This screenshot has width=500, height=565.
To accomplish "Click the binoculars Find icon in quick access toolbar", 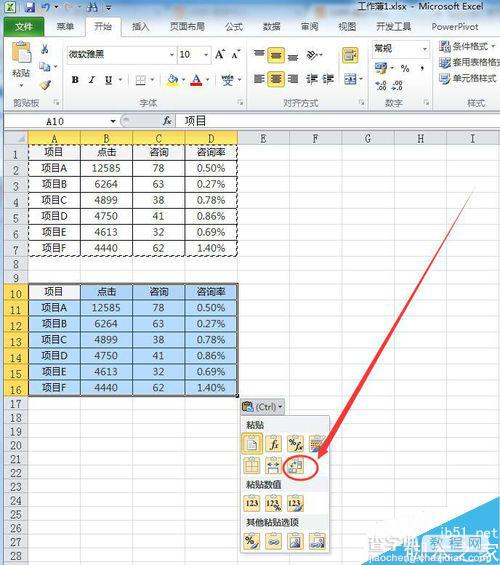I will 92,7.
